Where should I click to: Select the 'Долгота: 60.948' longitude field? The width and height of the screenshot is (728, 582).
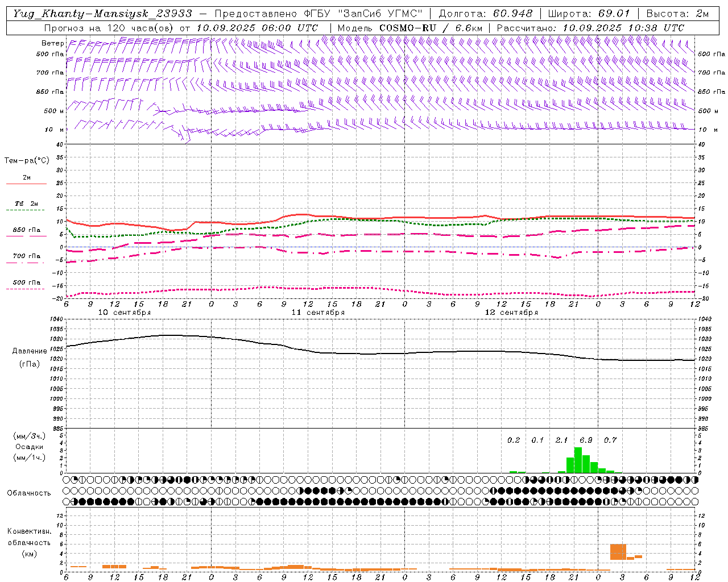tap(486, 13)
